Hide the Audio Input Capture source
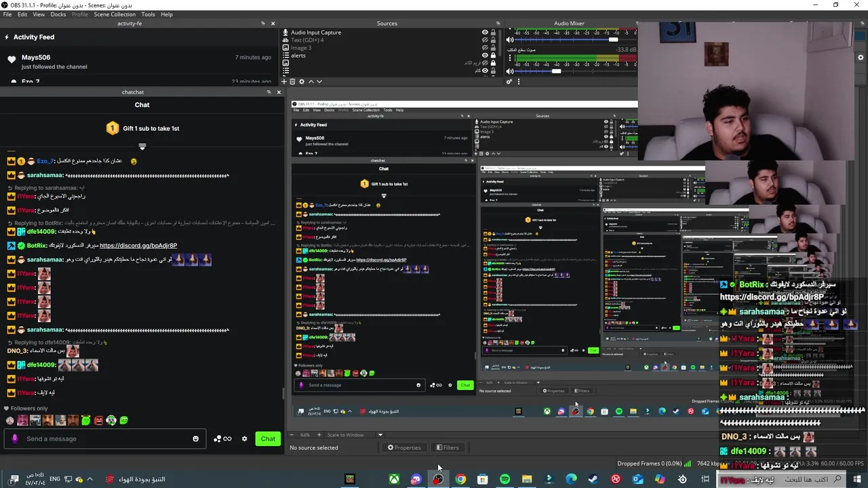The height and width of the screenshot is (488, 868). click(x=485, y=33)
